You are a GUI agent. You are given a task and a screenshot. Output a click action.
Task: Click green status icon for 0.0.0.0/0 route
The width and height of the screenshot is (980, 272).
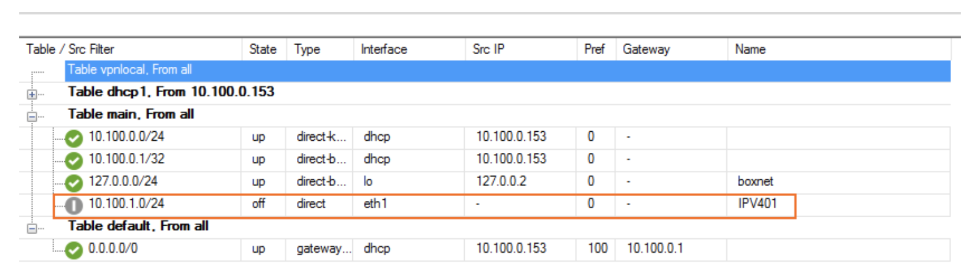[74, 250]
